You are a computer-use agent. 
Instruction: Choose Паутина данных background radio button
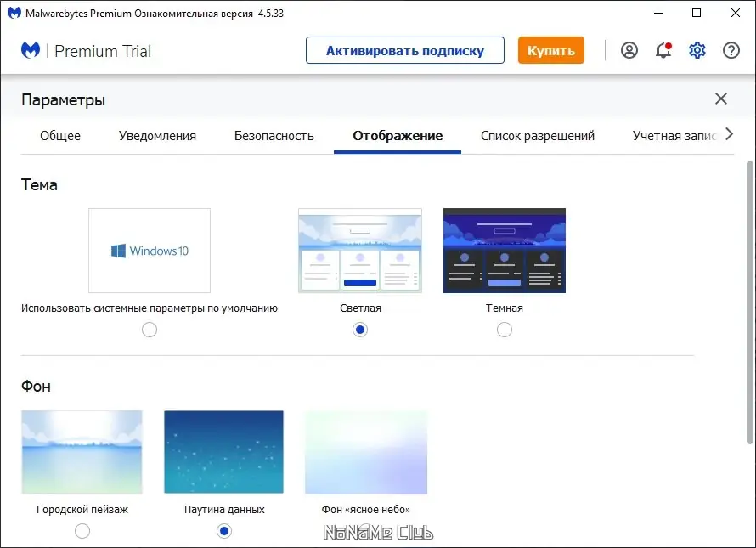224,531
